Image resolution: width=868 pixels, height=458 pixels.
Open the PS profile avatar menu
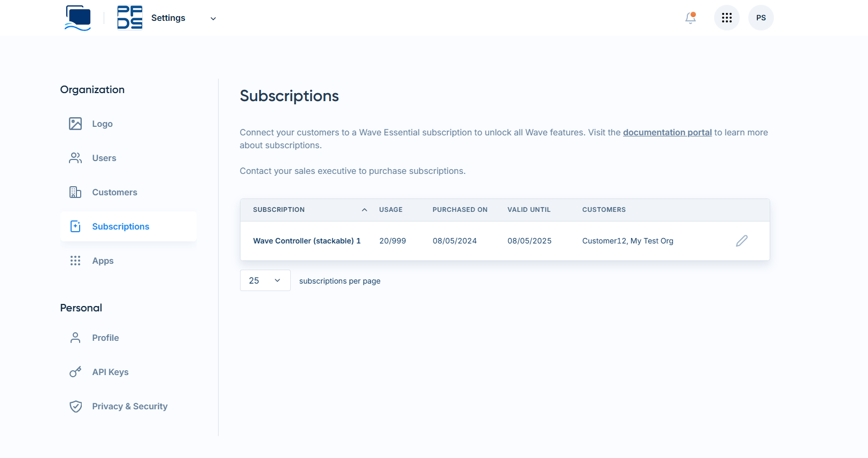[x=761, y=18]
